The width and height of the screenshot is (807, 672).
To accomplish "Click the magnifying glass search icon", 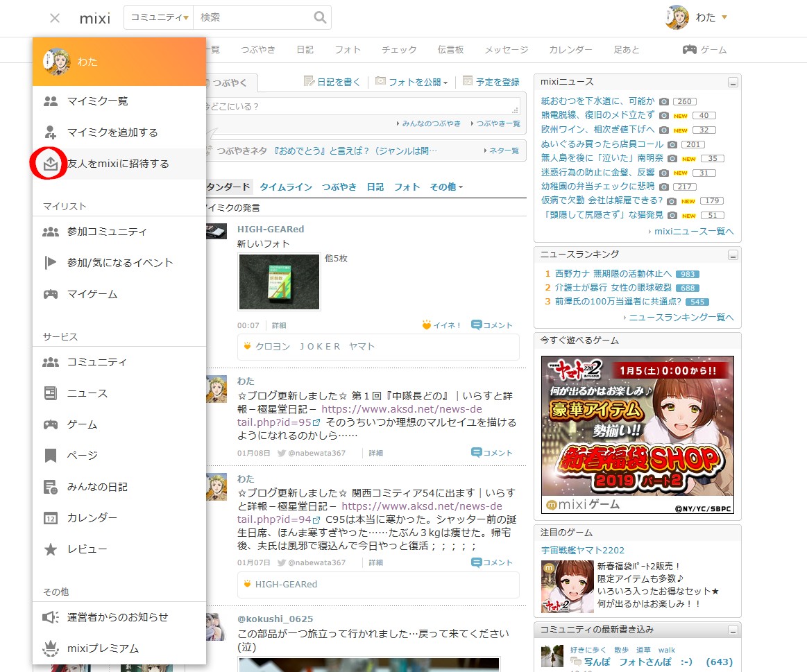I will pos(320,17).
